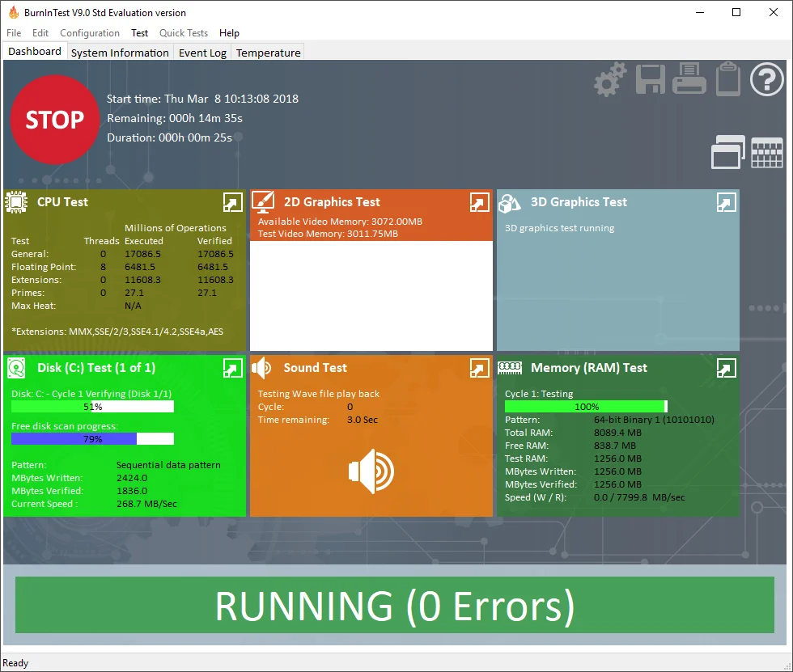Pop out the Sound Test window
Image resolution: width=793 pixels, height=672 pixels.
(x=479, y=368)
